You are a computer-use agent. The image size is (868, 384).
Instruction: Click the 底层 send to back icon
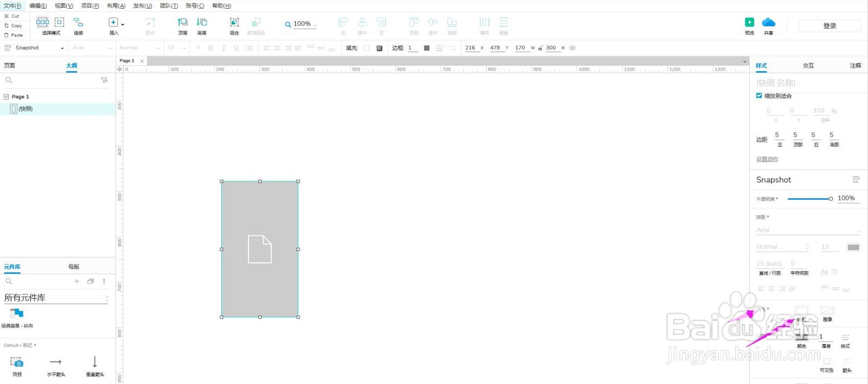(x=202, y=22)
